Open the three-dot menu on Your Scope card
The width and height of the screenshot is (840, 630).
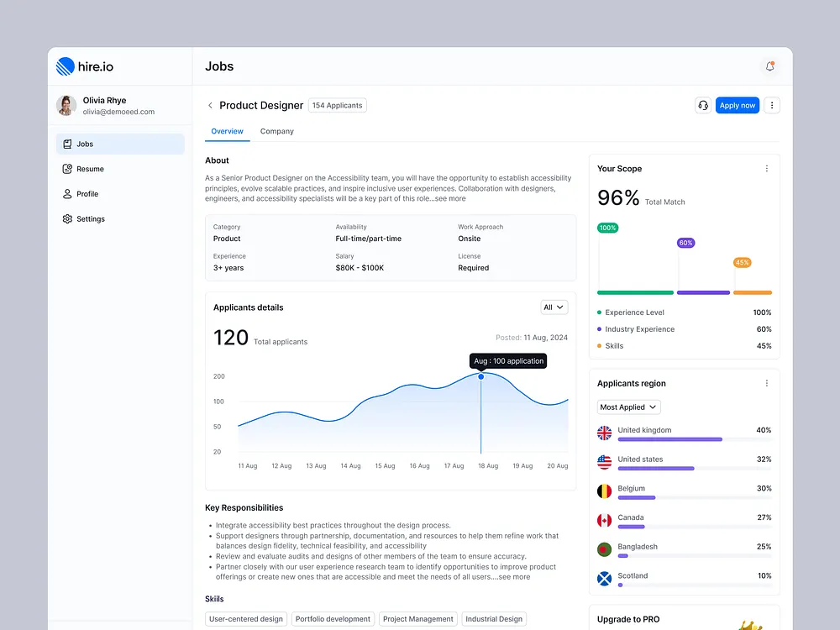click(766, 168)
